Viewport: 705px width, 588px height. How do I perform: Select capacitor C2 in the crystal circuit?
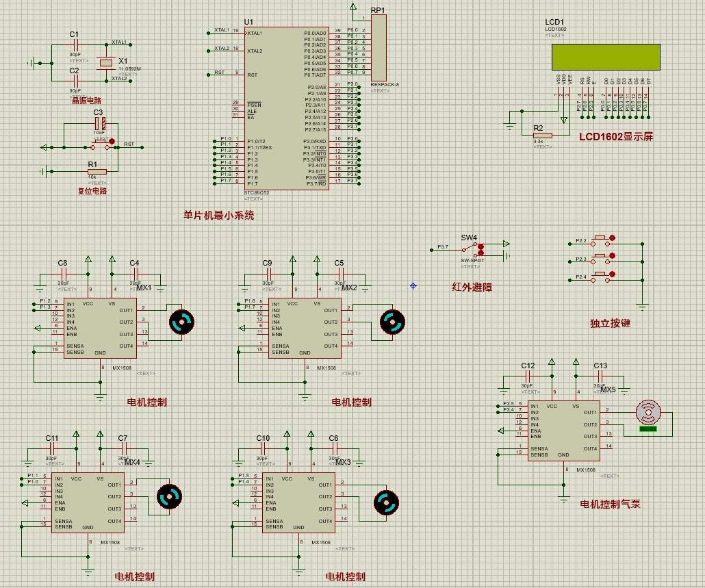click(x=75, y=81)
